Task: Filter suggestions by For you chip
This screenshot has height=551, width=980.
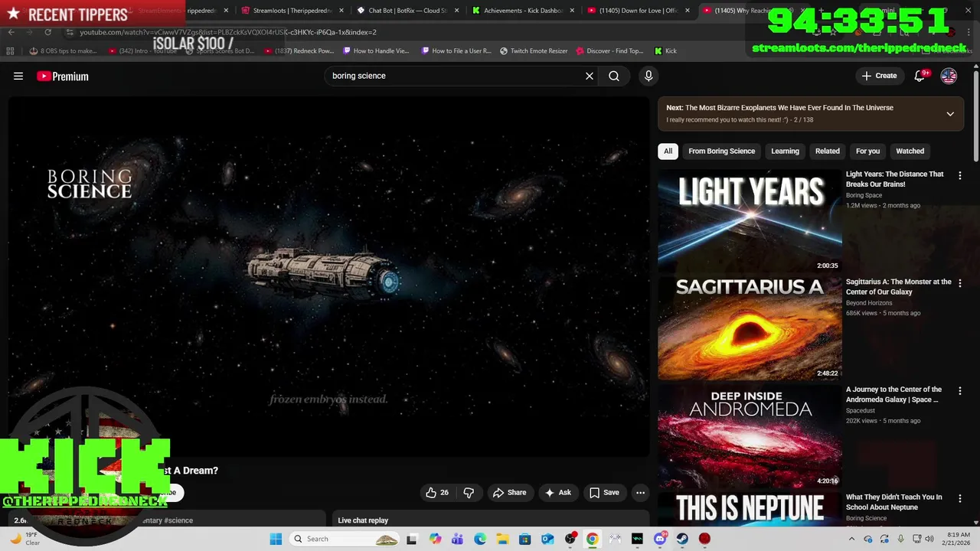Action: click(x=867, y=151)
